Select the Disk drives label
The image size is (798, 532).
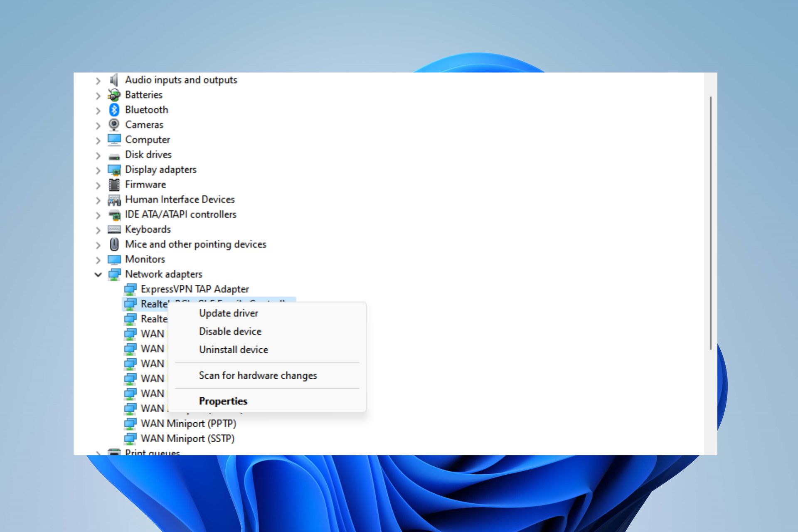pos(148,155)
